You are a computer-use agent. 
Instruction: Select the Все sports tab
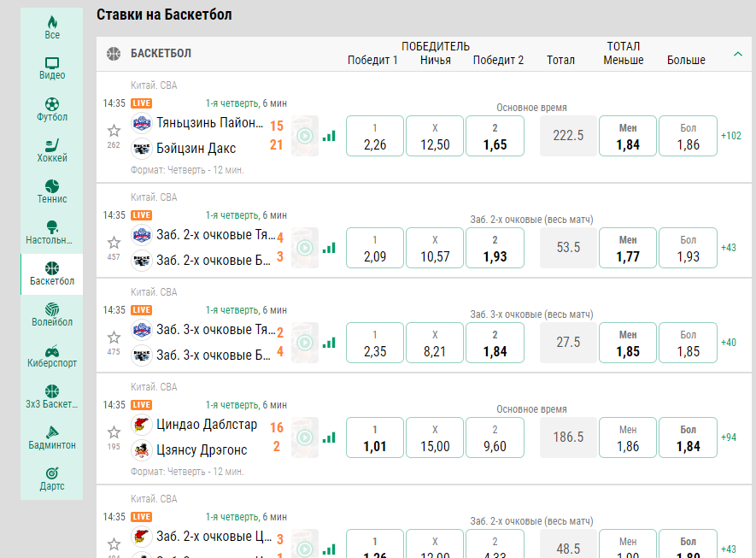click(x=52, y=27)
